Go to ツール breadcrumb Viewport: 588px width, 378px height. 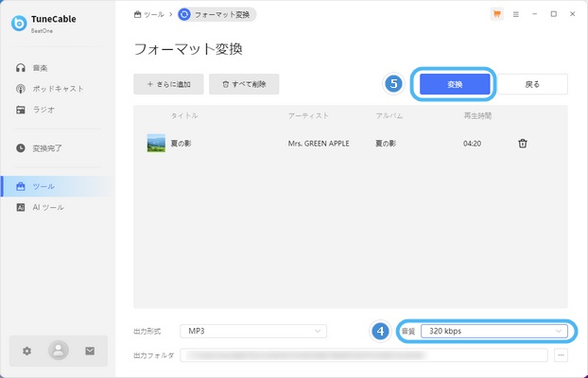tap(148, 14)
